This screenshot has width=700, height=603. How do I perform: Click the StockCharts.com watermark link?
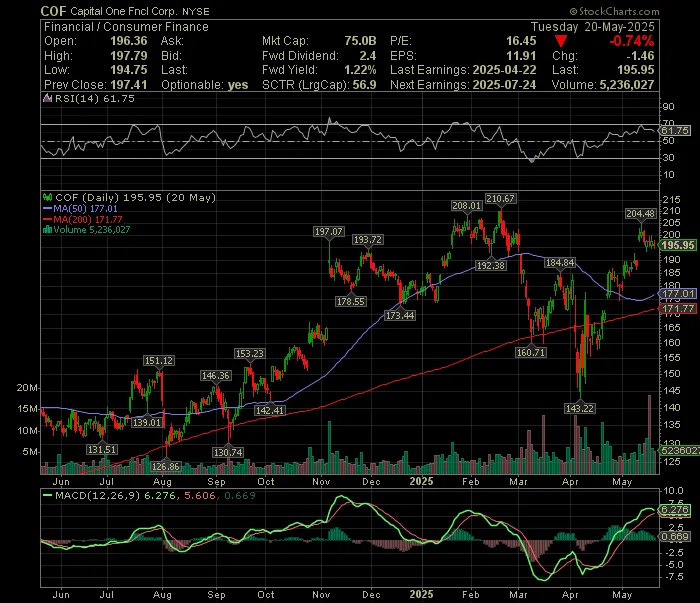tap(614, 11)
